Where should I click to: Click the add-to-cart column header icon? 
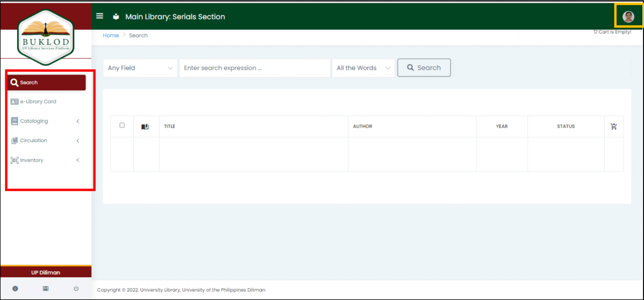tap(613, 126)
